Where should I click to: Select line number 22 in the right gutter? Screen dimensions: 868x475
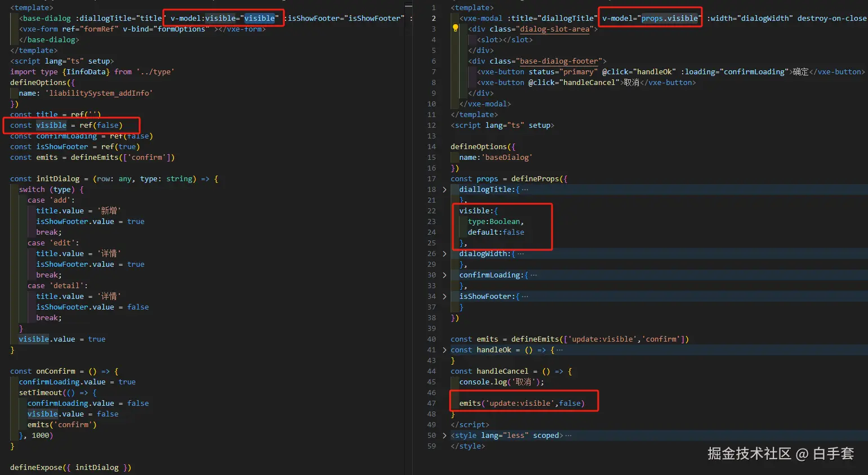point(431,211)
